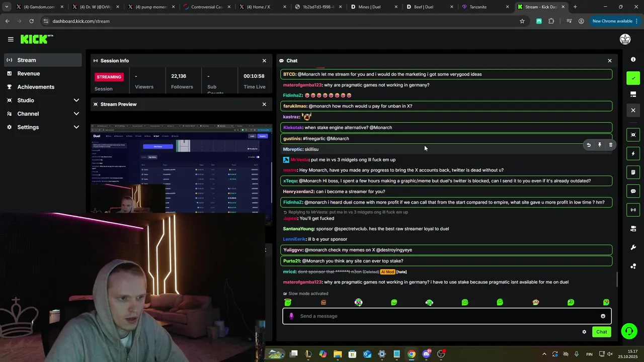Pin the hovered chat message

(600, 145)
